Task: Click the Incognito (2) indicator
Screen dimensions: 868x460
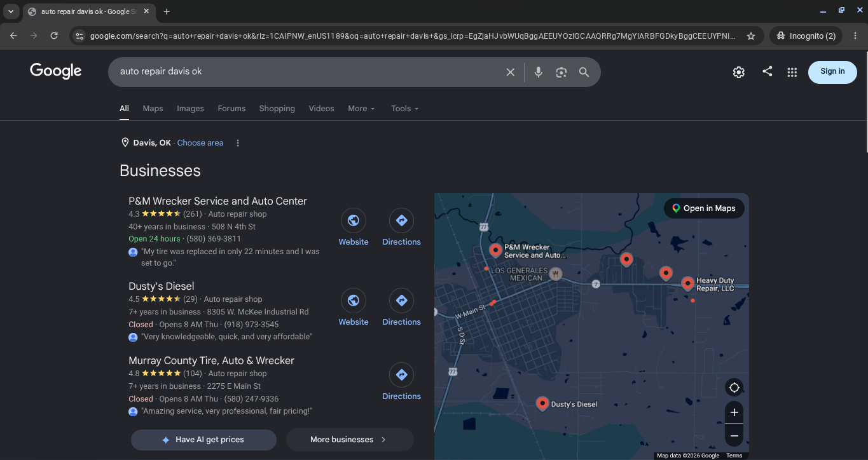Action: pos(806,36)
